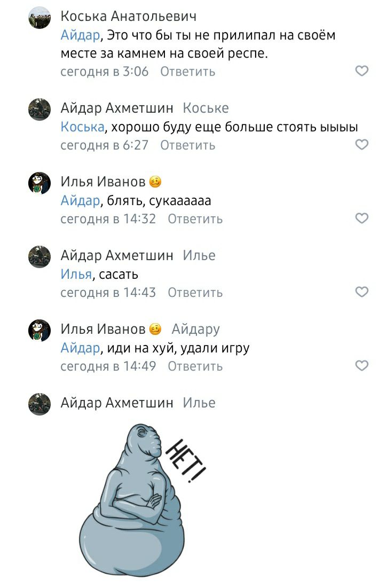This screenshot has height=588, width=379.
Task: Open Коська Анатольевич's avatar
Action: 40,18
